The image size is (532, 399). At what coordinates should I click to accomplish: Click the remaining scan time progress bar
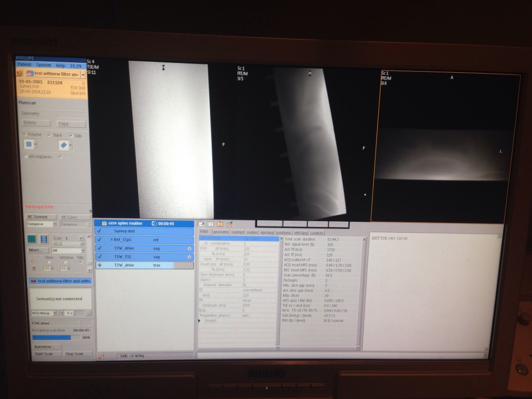coord(56,338)
